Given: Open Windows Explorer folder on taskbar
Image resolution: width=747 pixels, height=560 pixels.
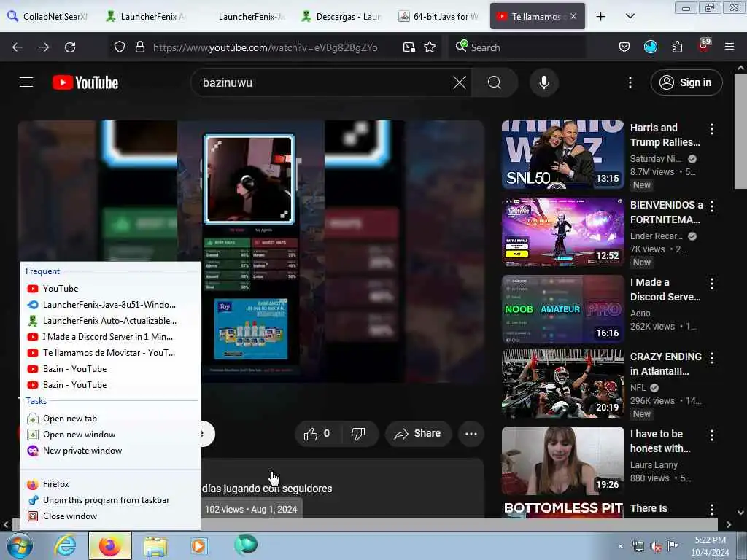Looking at the screenshot, I should pos(155,545).
